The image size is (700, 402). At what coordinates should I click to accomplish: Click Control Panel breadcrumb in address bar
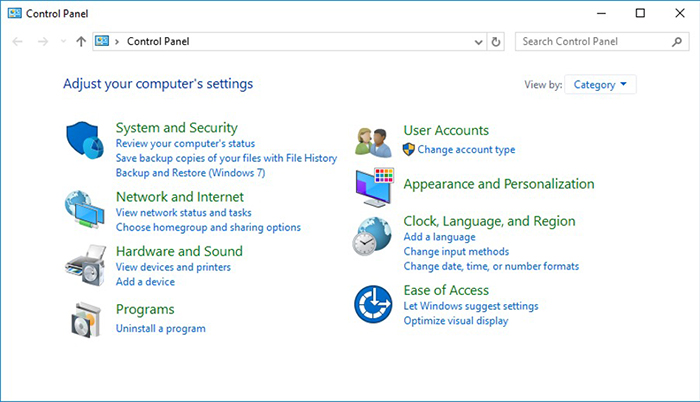[x=158, y=42]
